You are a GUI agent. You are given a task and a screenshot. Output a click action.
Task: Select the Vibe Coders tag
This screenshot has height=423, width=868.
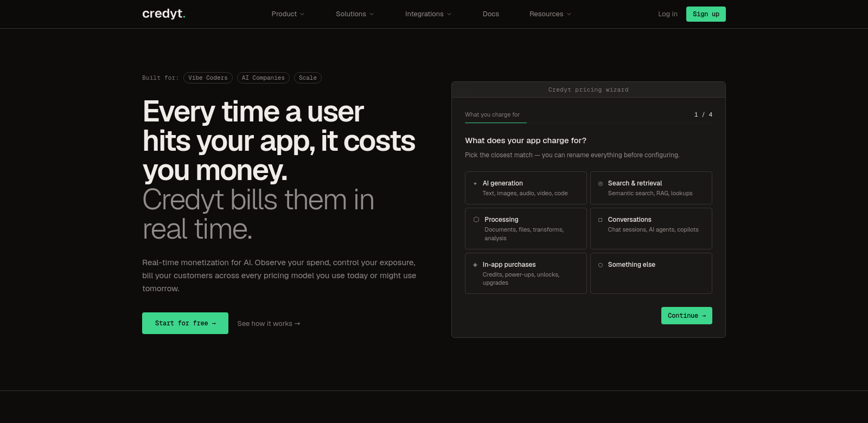208,78
